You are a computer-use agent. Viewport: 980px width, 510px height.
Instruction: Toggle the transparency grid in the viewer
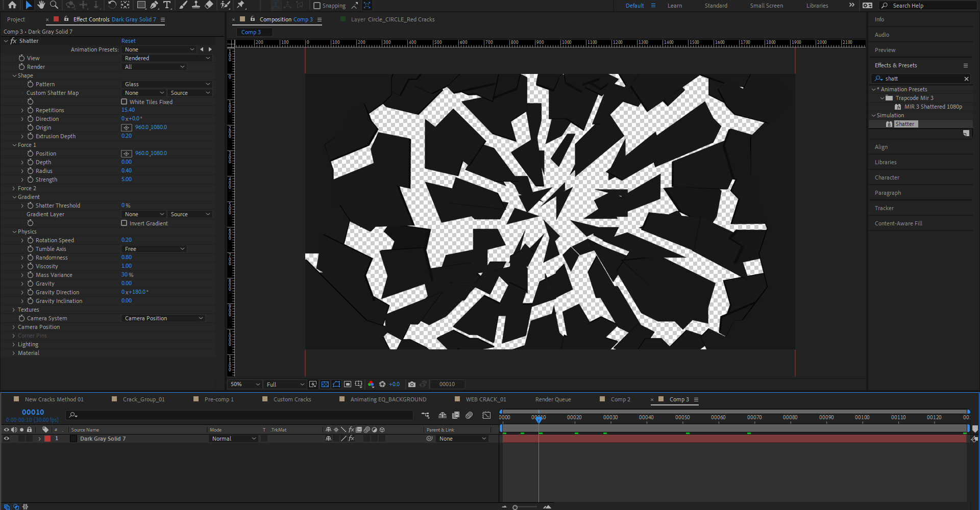coord(325,384)
